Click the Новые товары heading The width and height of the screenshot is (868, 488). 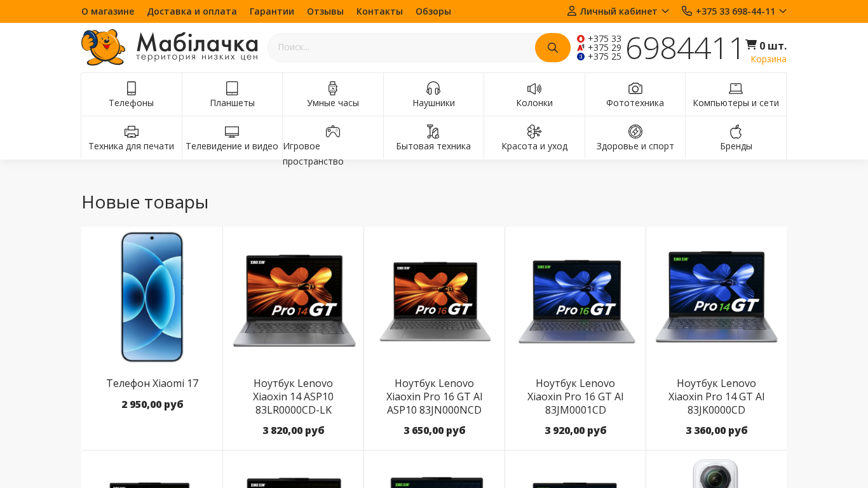(145, 202)
